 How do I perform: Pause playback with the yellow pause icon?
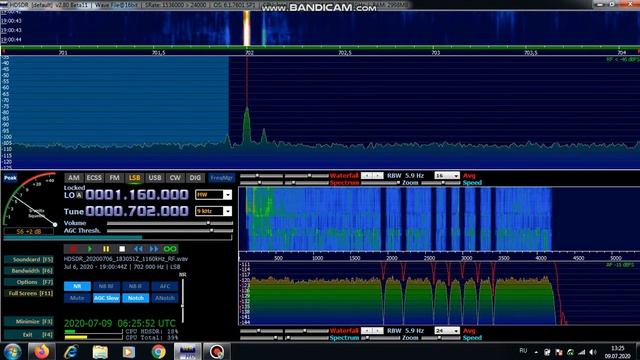tap(106, 249)
